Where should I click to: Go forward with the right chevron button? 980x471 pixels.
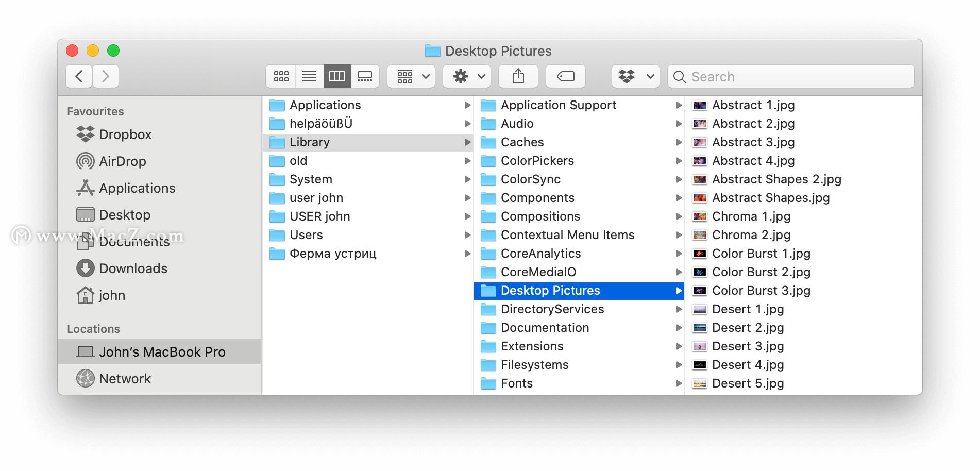106,76
